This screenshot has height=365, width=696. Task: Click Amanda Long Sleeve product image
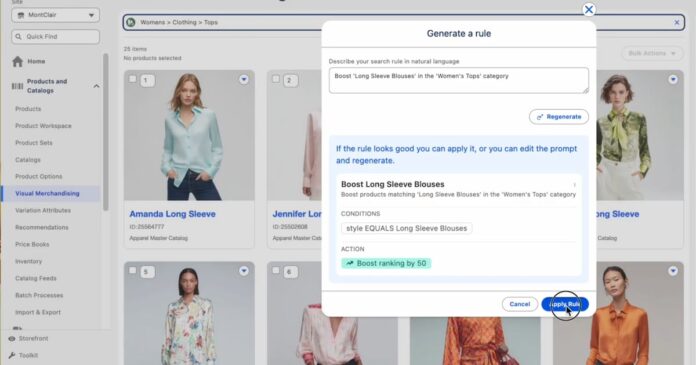(189, 135)
